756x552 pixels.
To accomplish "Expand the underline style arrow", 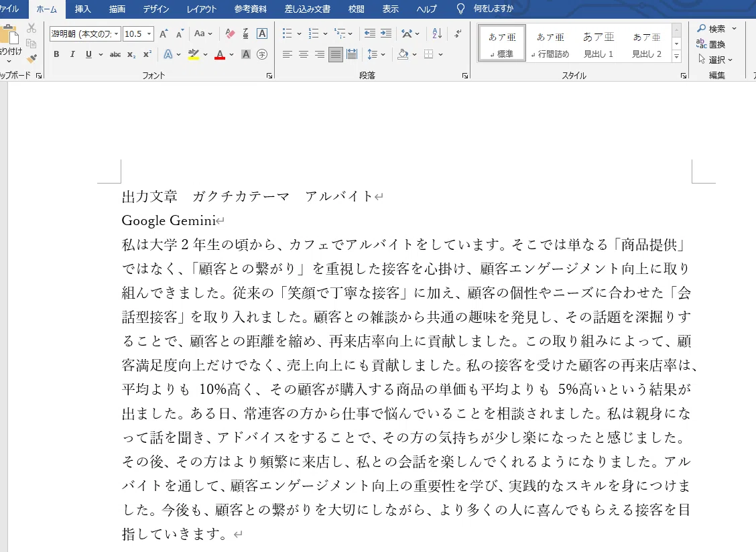I will click(101, 54).
